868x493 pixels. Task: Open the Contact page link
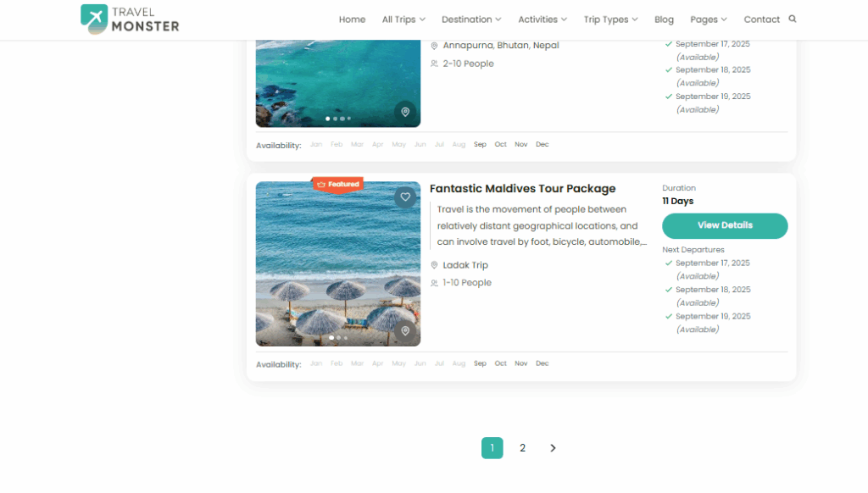[x=761, y=19]
